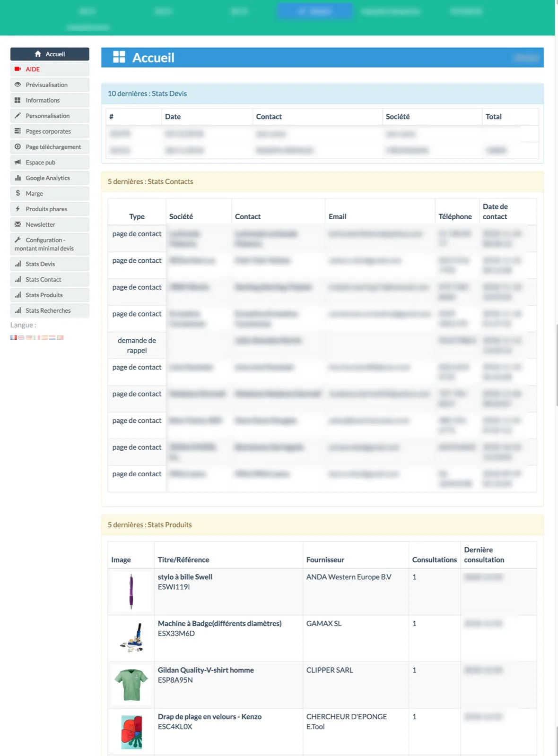Click the demande de rappel type cell
Viewport: 558px width, 756px height.
click(137, 345)
